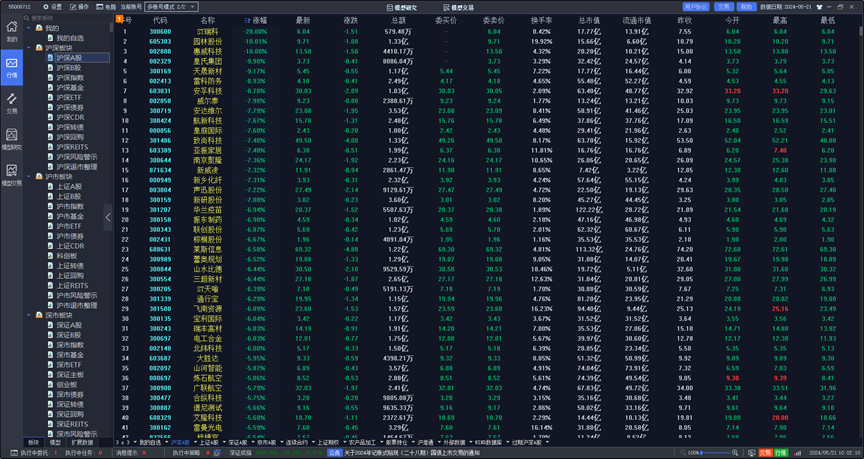Open dropdown arrow next to 我的自选 bottom tab
This screenshot has height=459, width=864.
(166, 442)
